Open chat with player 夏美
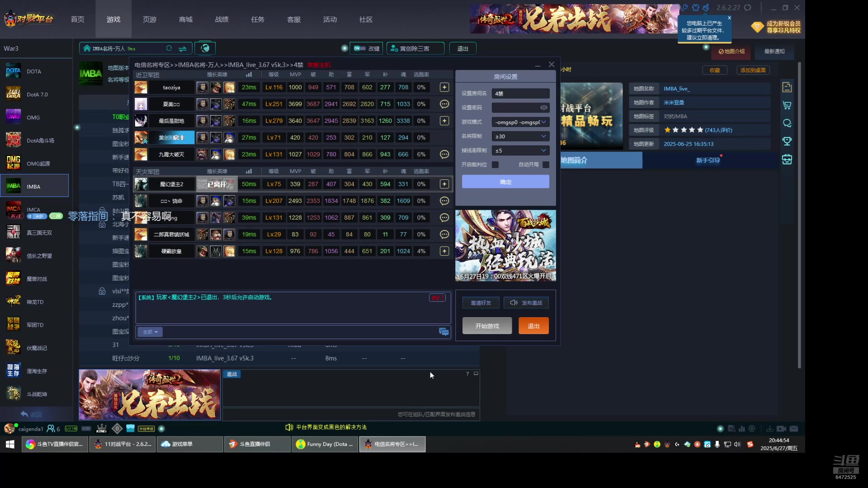The image size is (868, 488). [444, 104]
